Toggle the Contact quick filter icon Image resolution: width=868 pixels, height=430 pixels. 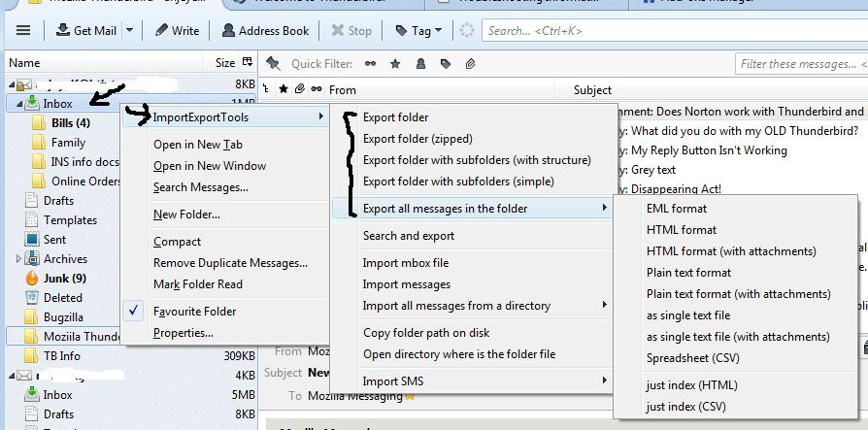(x=420, y=64)
